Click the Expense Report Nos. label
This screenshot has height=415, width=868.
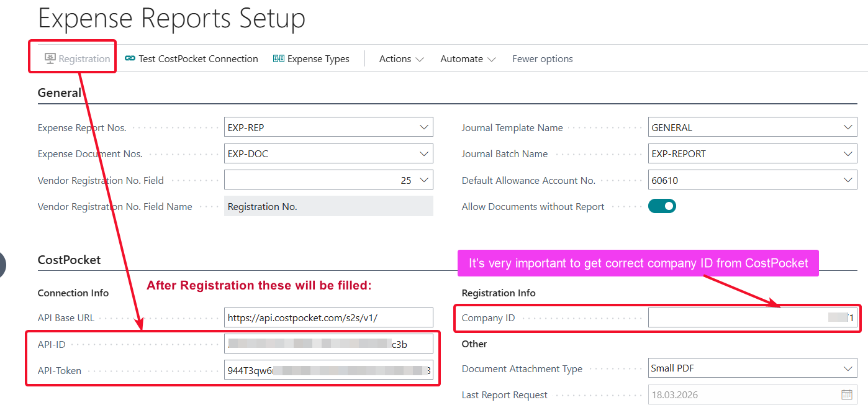[82, 128]
